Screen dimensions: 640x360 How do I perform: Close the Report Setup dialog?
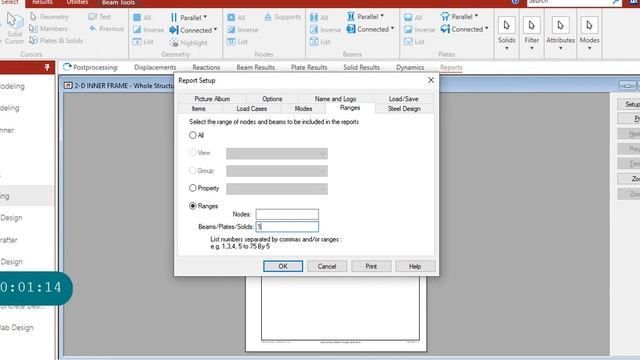coord(431,80)
